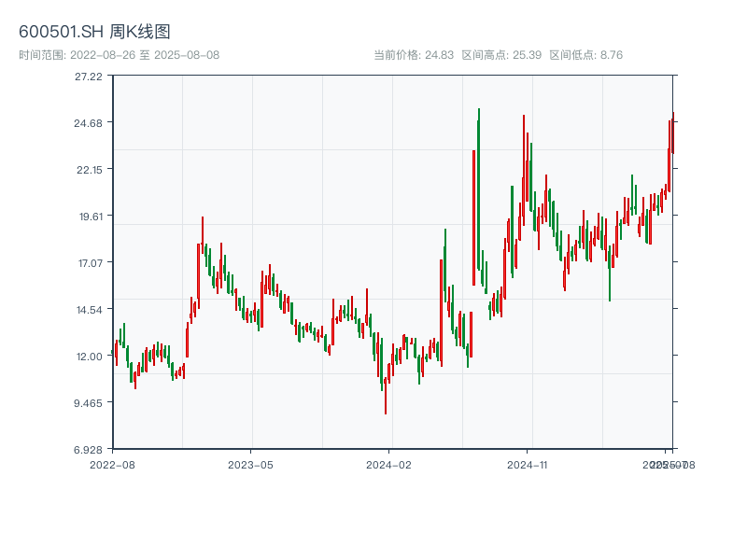Viewport: 747px width, 560px height.
Task: Select the 时间范围 date range text
Action: coord(119,55)
